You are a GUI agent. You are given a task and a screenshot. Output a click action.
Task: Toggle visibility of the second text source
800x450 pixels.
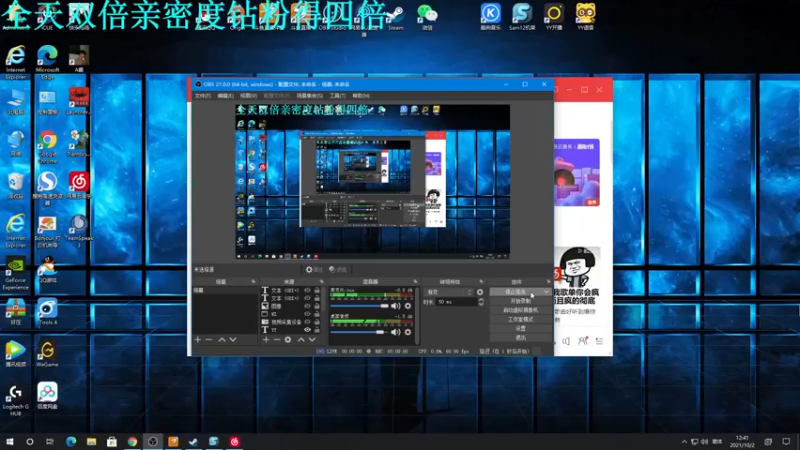307,298
